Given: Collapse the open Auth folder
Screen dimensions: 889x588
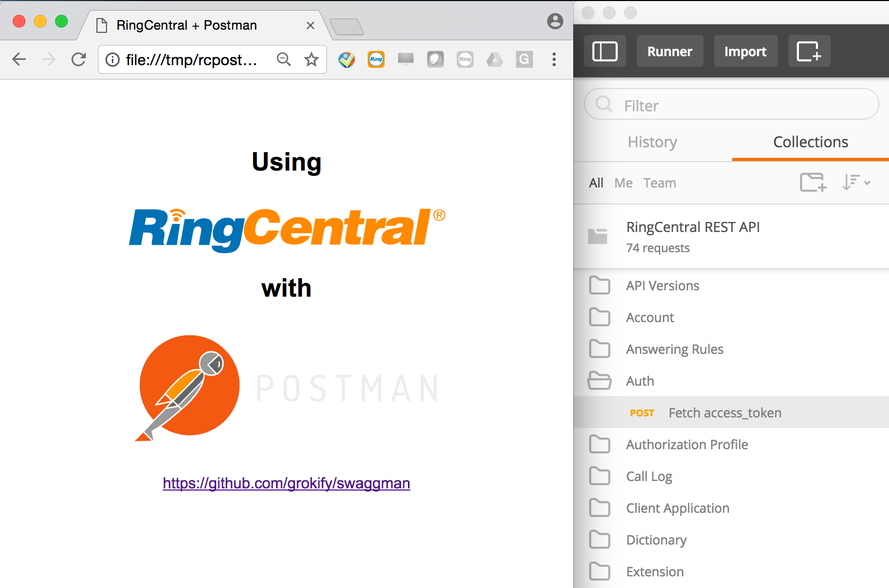Looking at the screenshot, I should tap(731, 381).
